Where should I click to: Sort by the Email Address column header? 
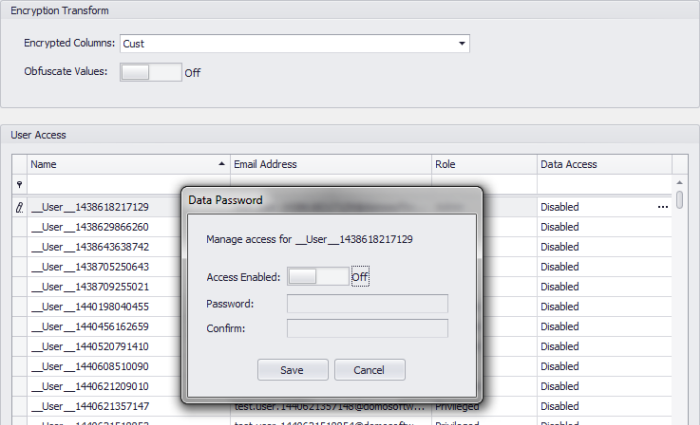331,164
